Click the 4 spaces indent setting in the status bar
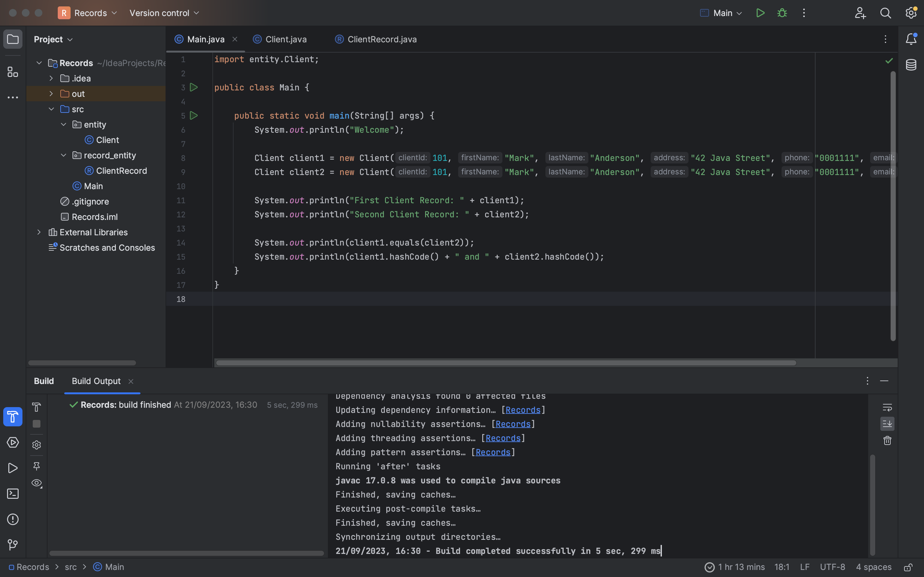Viewport: 924px width, 577px height. [x=873, y=567]
